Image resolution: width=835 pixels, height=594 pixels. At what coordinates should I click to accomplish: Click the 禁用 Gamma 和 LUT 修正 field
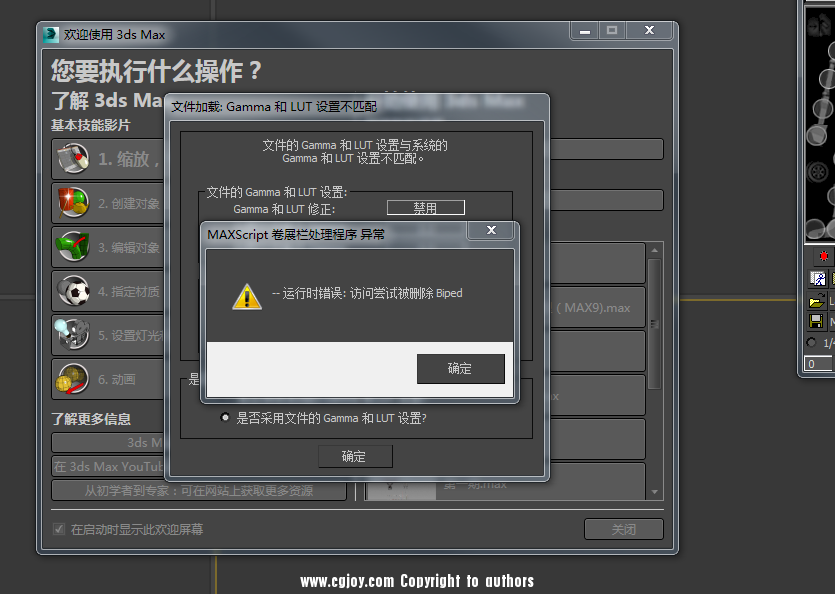pos(425,208)
